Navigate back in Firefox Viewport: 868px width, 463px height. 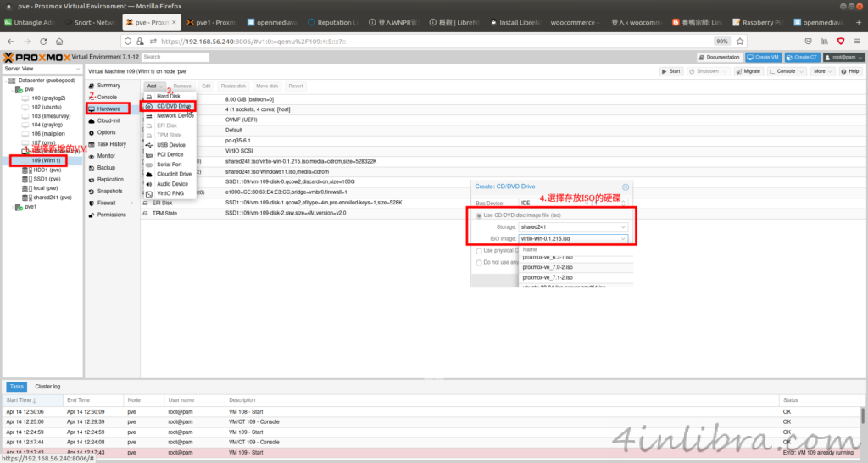[x=10, y=41]
